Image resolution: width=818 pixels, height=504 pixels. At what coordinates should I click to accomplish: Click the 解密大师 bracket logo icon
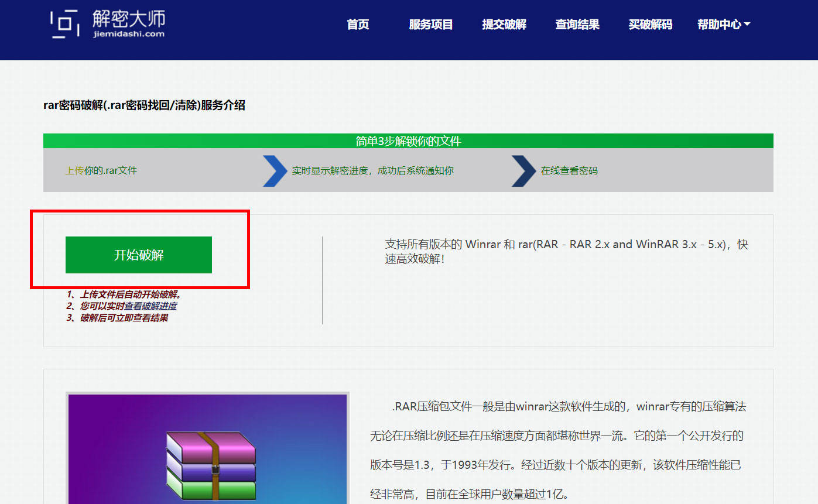tap(64, 24)
